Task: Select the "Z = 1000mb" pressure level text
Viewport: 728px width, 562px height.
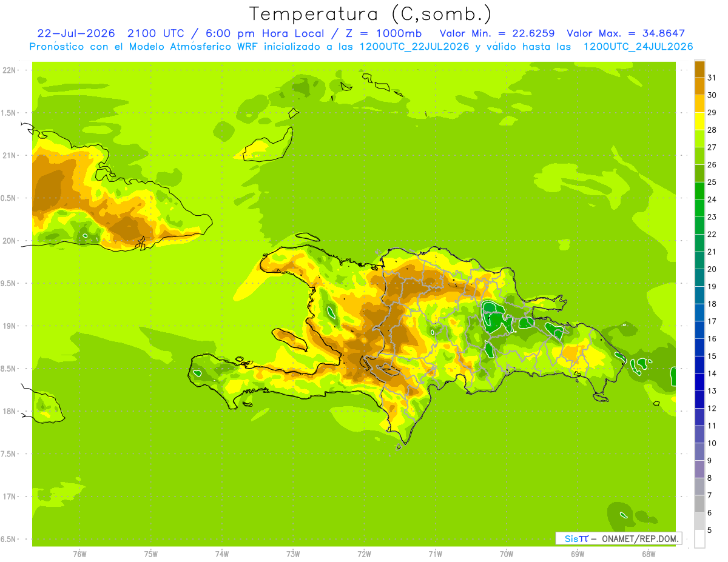Action: tap(382, 33)
